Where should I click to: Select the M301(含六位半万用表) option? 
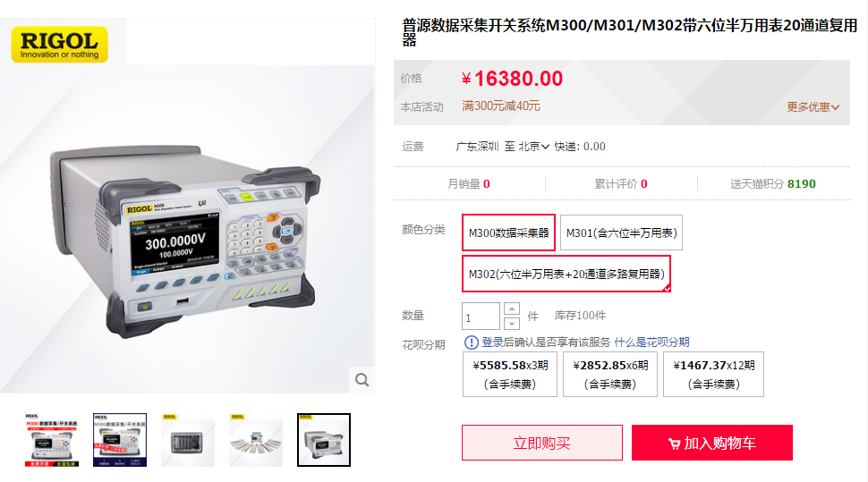pyautogui.click(x=621, y=233)
